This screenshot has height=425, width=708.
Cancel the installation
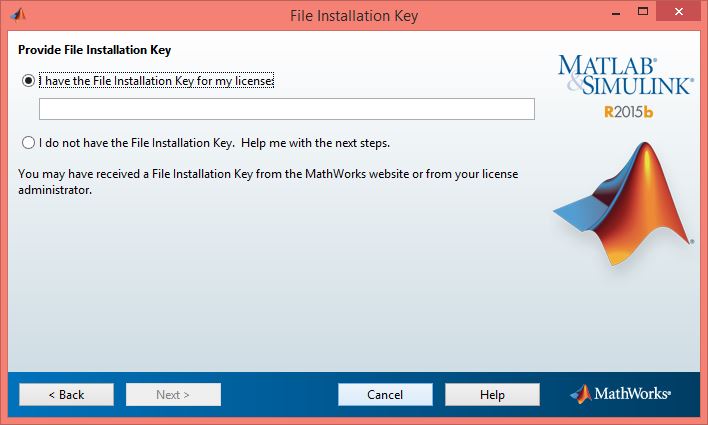coord(385,394)
